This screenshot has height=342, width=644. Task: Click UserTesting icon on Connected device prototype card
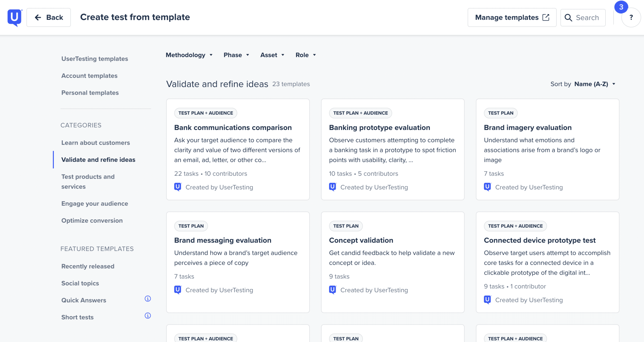tap(487, 300)
